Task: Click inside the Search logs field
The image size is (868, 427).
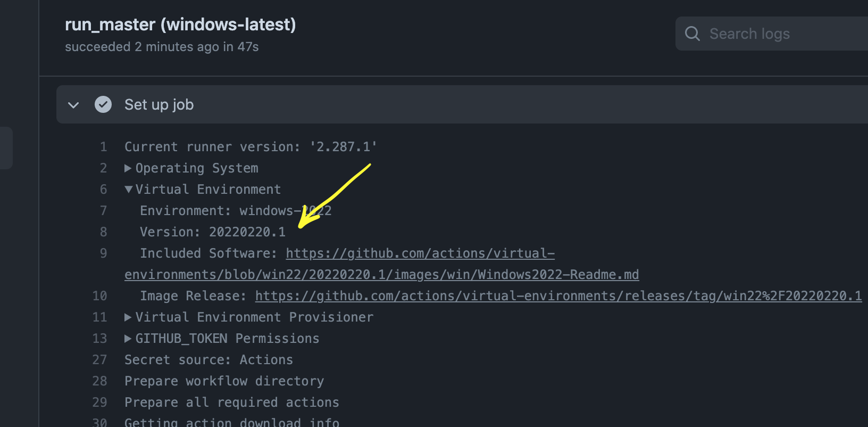Action: tap(771, 33)
